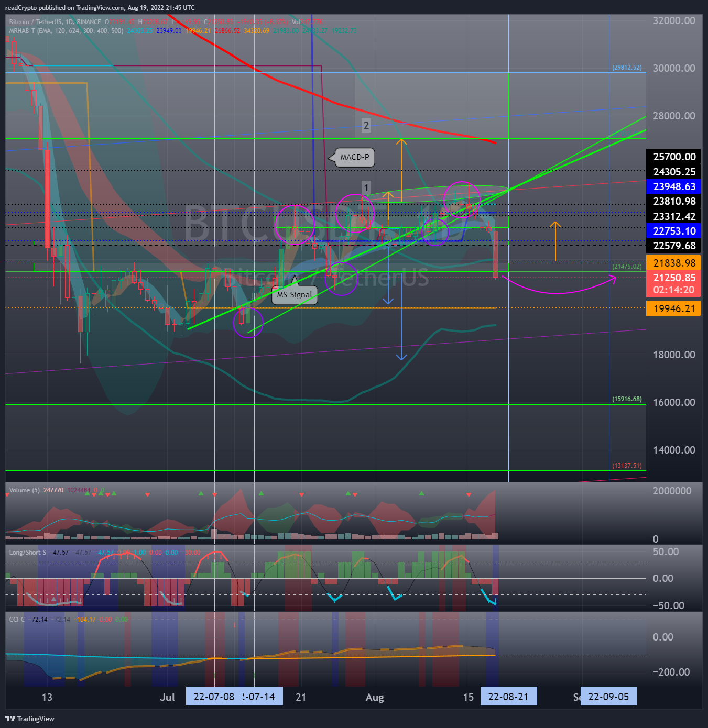Click the 30000.00 axis value

(x=674, y=68)
